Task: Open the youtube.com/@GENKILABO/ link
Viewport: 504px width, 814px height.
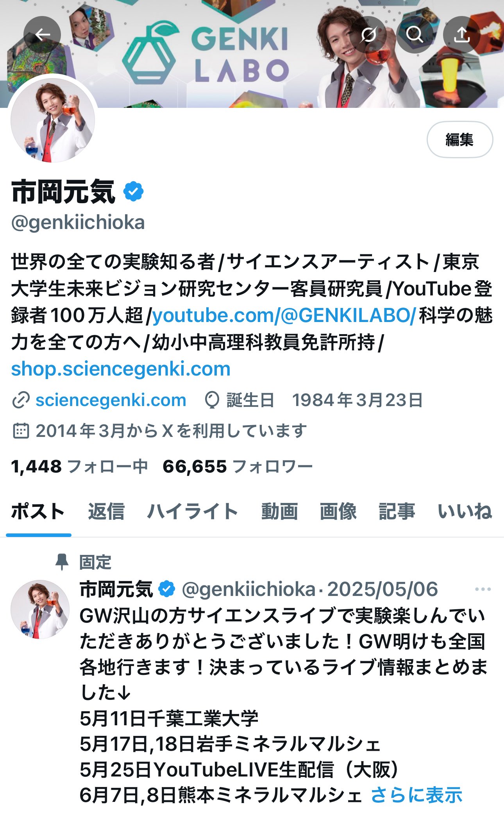Action: 284,315
